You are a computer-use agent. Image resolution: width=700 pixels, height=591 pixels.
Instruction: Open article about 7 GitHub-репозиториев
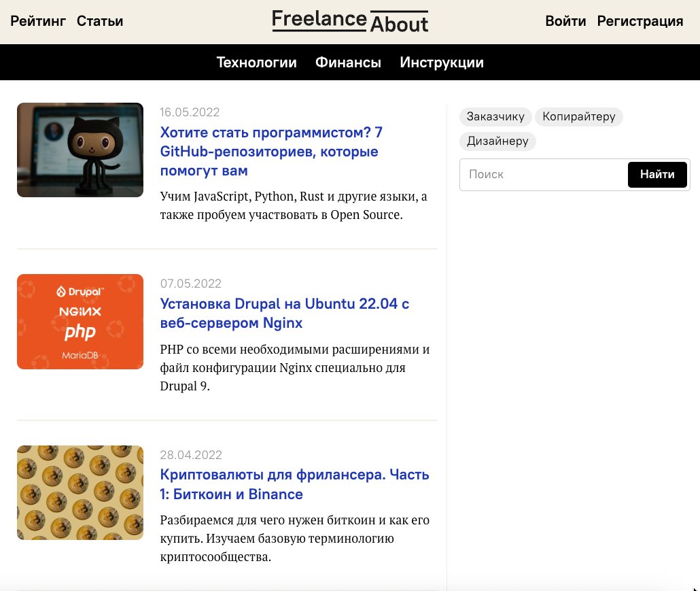pyautogui.click(x=271, y=152)
